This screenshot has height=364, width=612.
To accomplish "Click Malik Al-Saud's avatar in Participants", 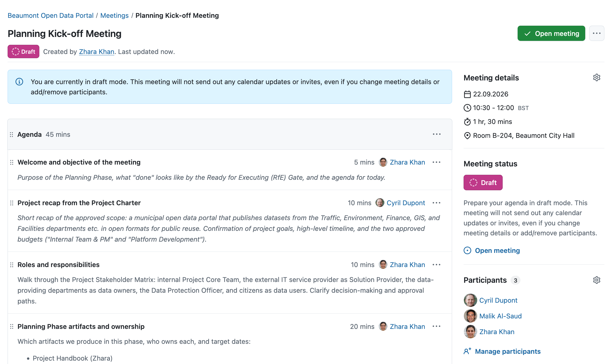I will click(470, 316).
